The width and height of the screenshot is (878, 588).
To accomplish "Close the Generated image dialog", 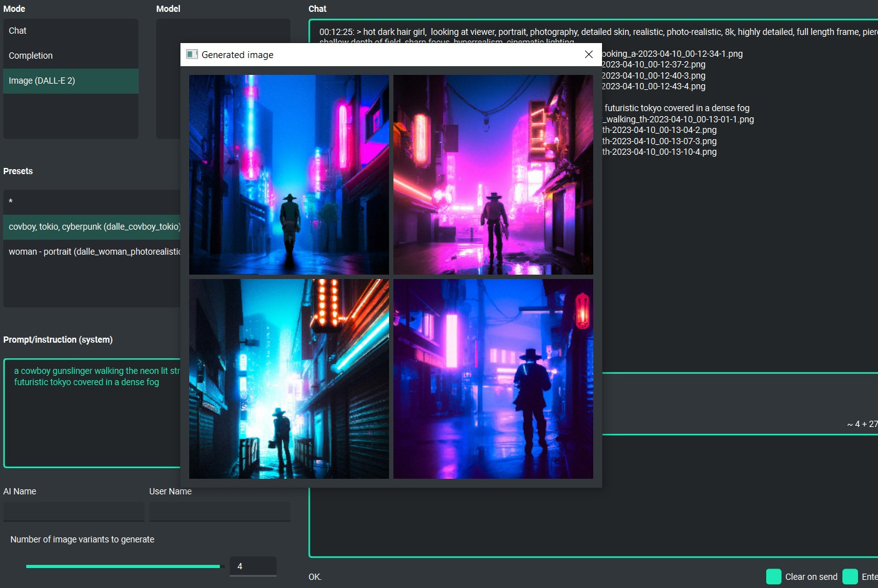I will pyautogui.click(x=588, y=54).
